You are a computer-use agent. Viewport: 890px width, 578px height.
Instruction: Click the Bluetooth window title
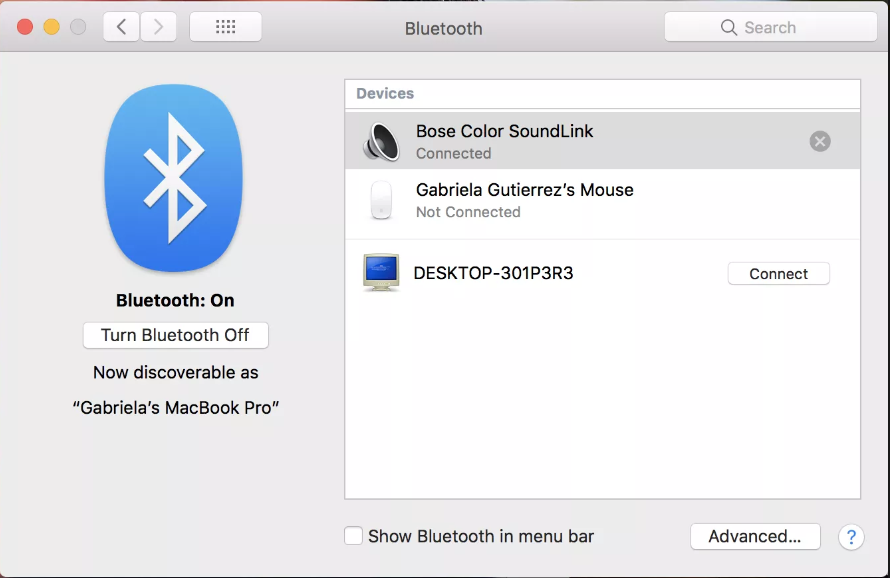(443, 28)
